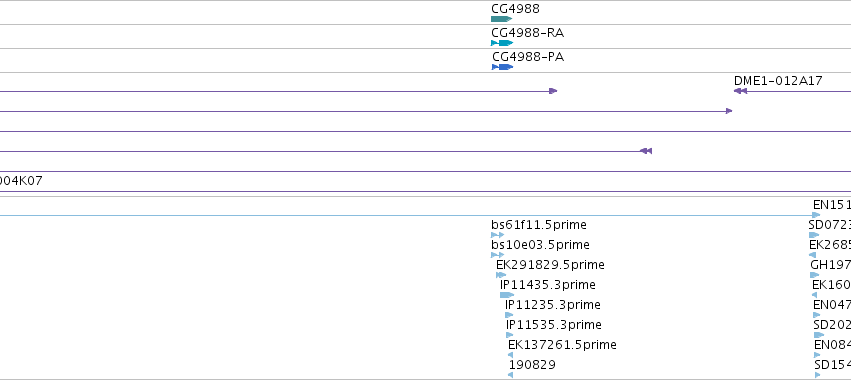
Task: Select the CG4988-PA protein glyph
Action: (503, 67)
